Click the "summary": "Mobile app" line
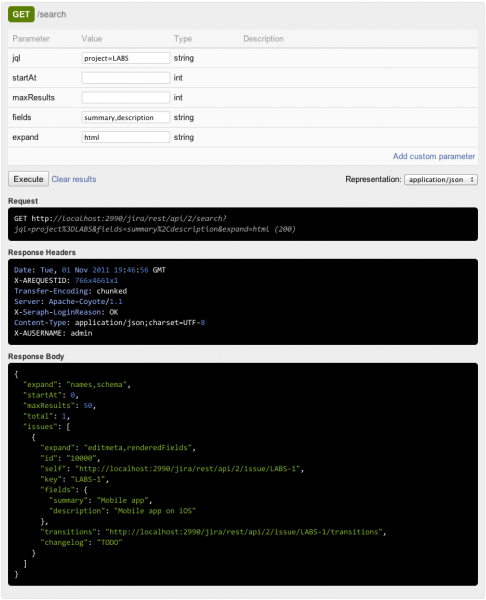Image resolution: width=486 pixels, height=600 pixels. (101, 501)
